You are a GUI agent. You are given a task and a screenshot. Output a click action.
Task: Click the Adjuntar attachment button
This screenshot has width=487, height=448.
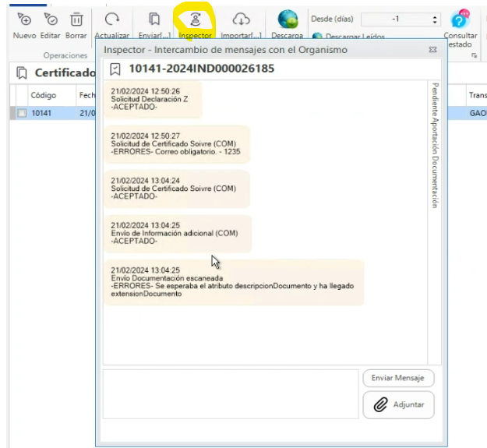pos(398,404)
